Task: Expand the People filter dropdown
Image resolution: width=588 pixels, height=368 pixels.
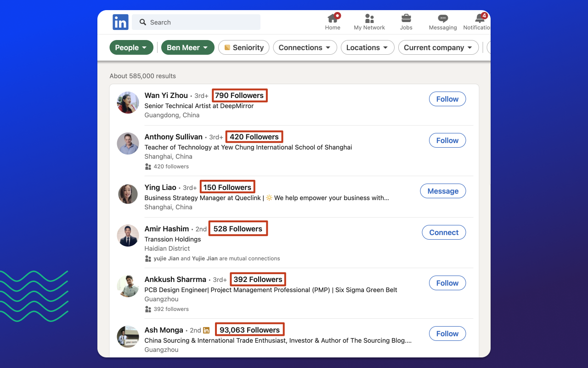Action: pyautogui.click(x=131, y=47)
